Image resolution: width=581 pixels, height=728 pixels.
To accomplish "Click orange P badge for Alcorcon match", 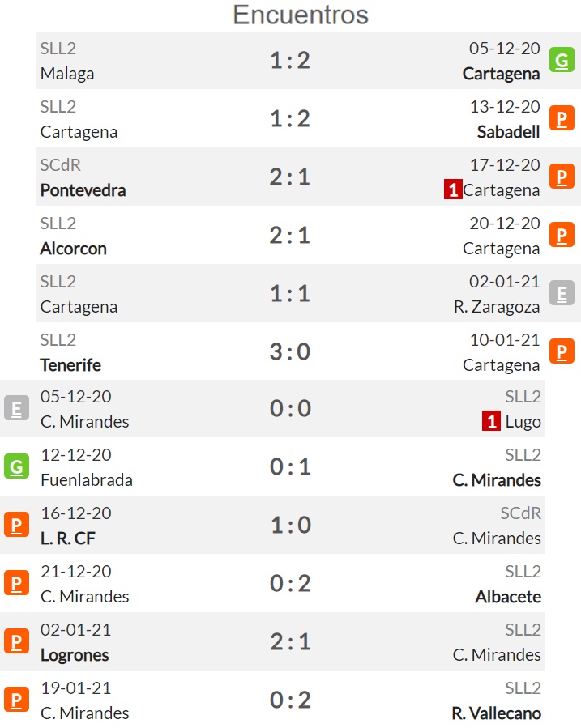I will coord(562,235).
